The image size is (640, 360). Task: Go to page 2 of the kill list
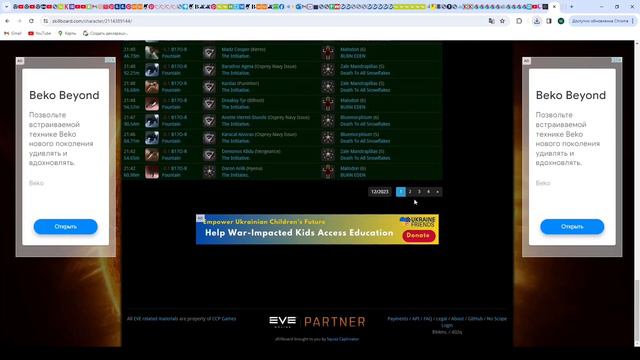pos(410,192)
